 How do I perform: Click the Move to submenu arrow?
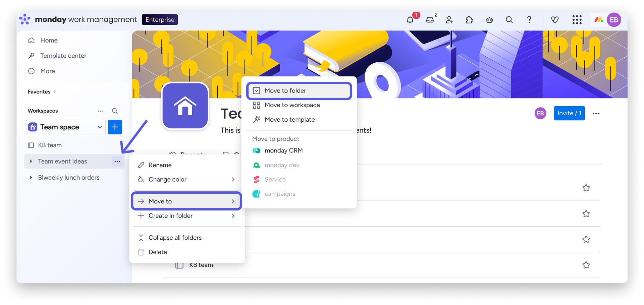point(233,201)
